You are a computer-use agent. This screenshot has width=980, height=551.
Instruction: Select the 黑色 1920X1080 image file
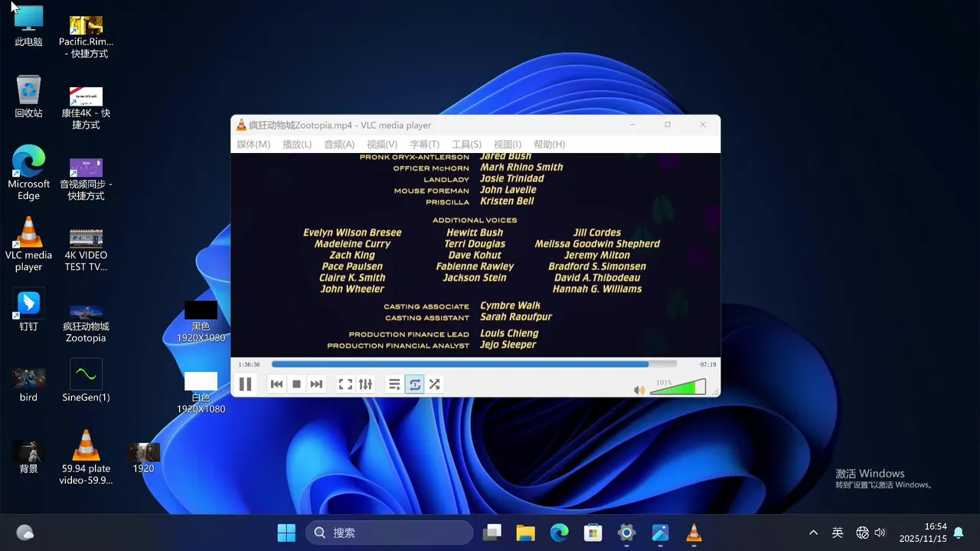click(x=201, y=321)
